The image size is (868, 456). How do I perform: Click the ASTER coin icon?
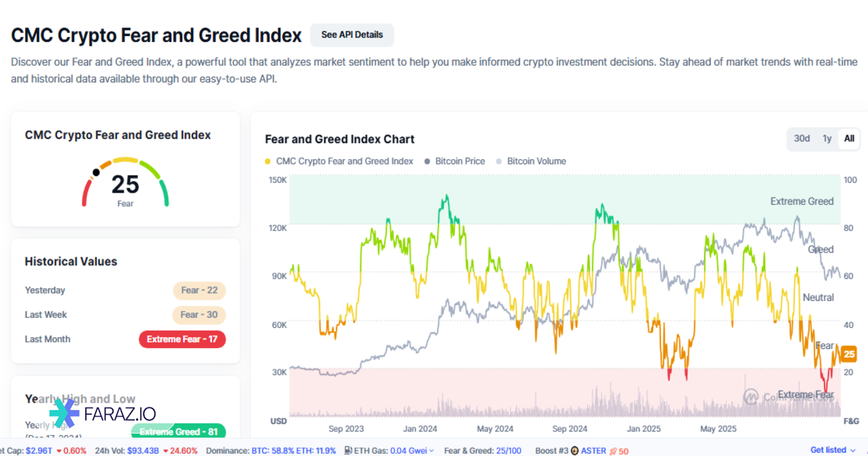point(574,450)
